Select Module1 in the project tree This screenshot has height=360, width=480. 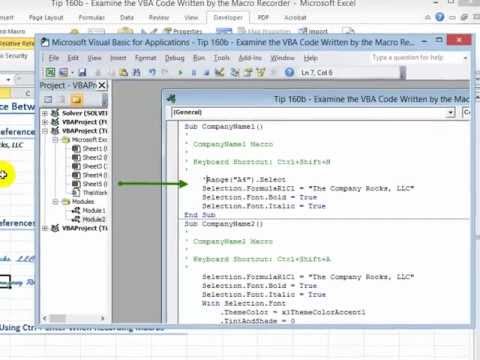pos(89,211)
